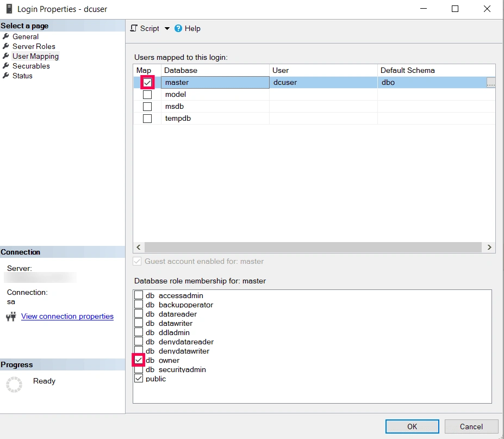This screenshot has width=504, height=439.
Task: Click the Script toolbar icon
Action: click(134, 28)
